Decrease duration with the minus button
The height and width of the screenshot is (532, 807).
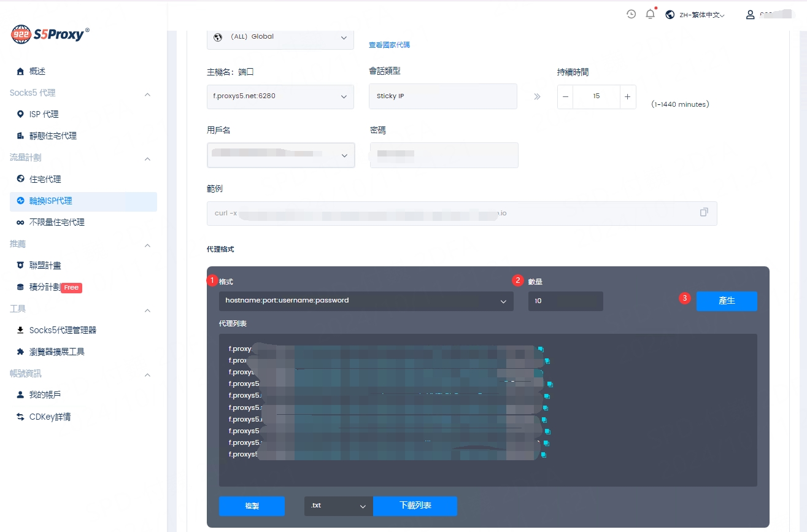click(565, 96)
